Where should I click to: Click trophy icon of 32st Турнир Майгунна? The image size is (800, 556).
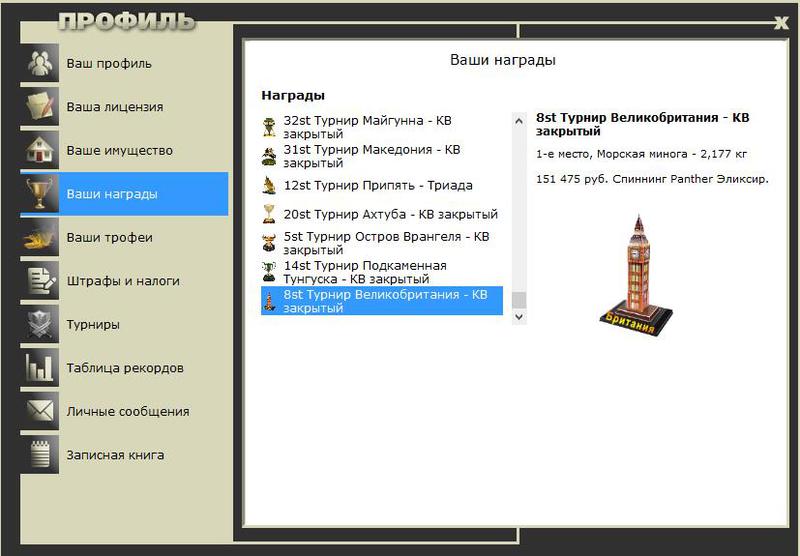pos(269,127)
